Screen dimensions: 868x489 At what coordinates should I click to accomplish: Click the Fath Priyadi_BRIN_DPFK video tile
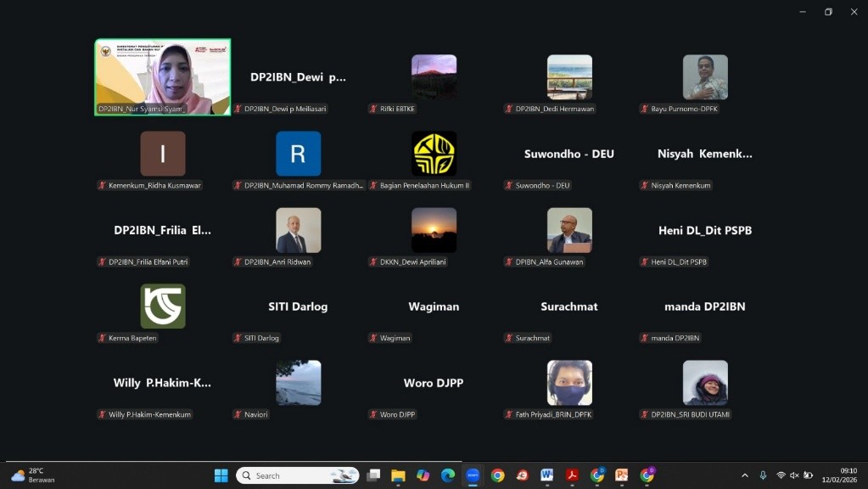[x=569, y=383]
